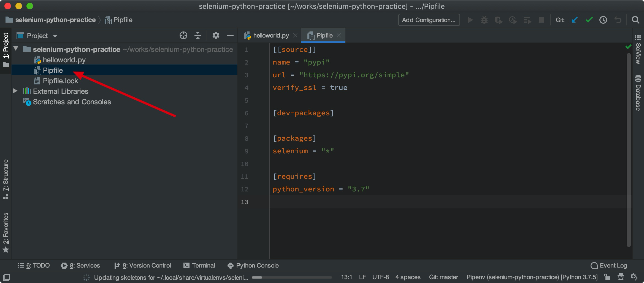Screen dimensions: 644x283
Task: Click the Concurrency diagram run icon
Action: (x=527, y=20)
